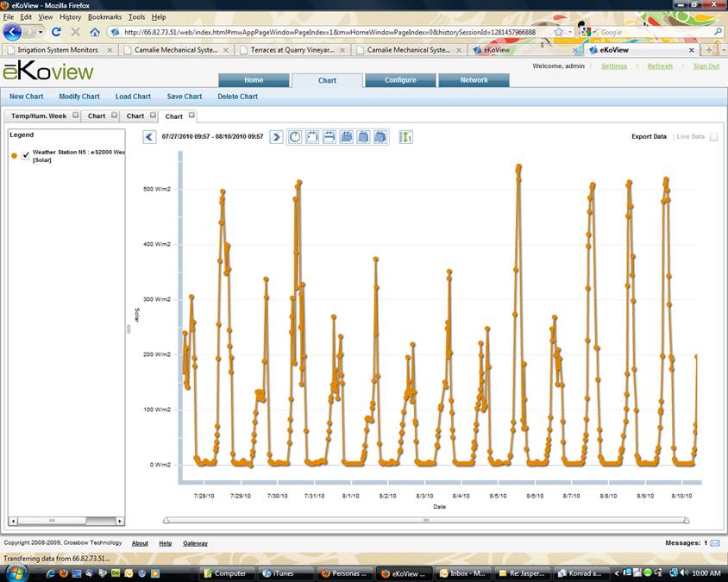728x582 pixels.
Task: Enable the Live Data checkbox
Action: (x=713, y=137)
